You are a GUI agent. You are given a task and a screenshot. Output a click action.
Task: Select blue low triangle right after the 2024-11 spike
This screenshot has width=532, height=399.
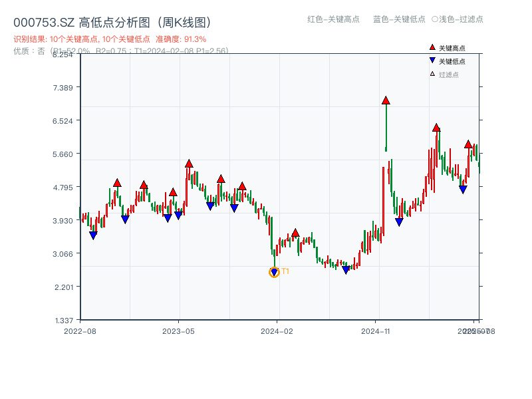pos(399,222)
